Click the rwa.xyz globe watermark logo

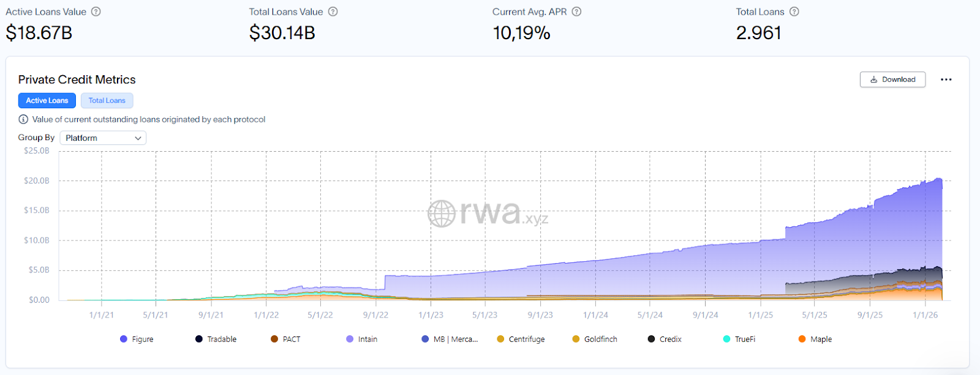pyautogui.click(x=442, y=215)
